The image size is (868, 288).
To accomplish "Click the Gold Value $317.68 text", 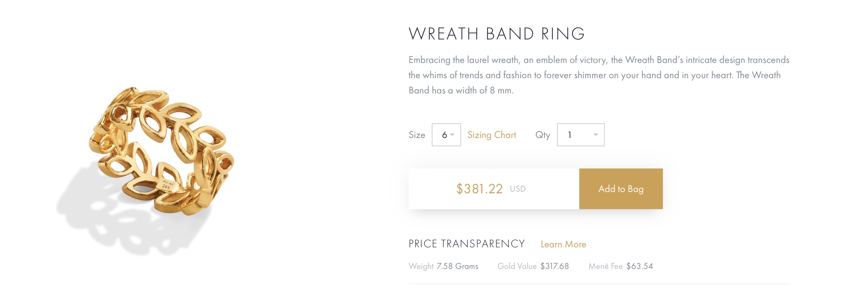I will [x=533, y=266].
